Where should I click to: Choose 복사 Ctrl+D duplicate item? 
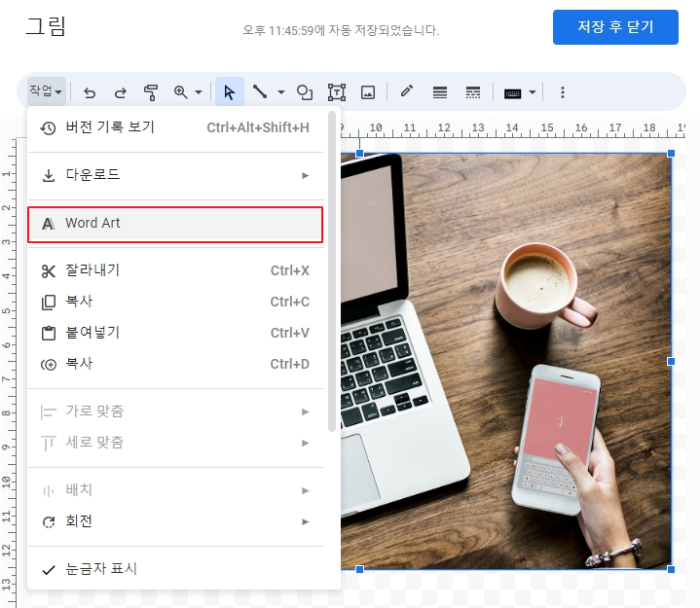(176, 364)
